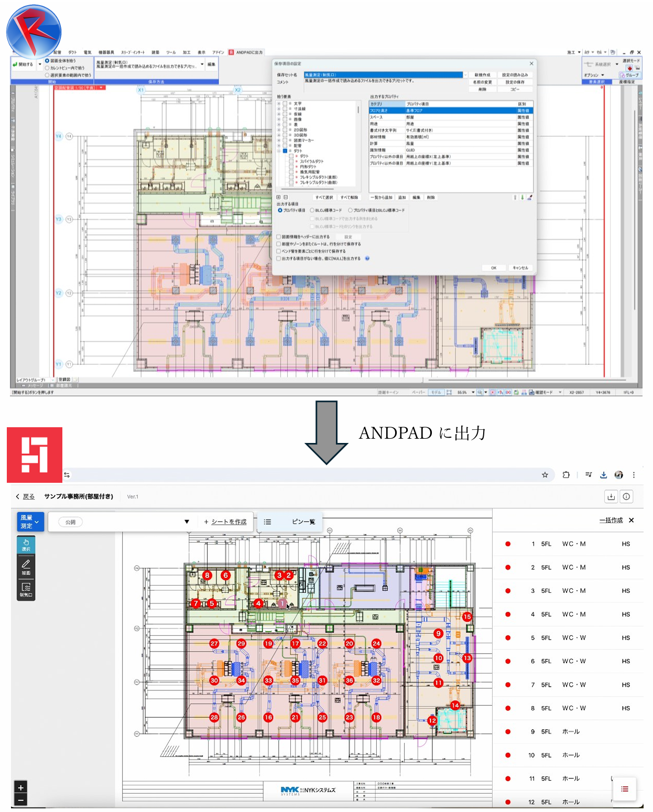Select the 選択 hand tool in ANDPAD

[x=26, y=545]
